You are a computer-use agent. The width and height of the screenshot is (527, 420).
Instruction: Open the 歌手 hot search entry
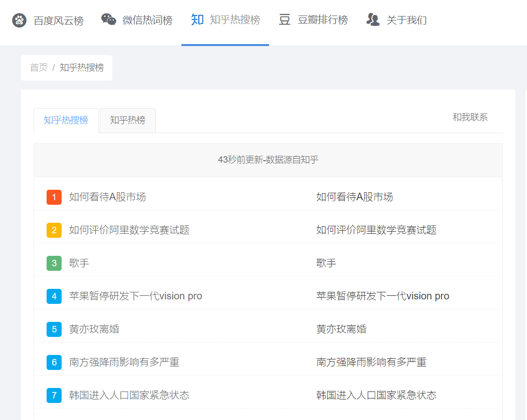coord(79,263)
